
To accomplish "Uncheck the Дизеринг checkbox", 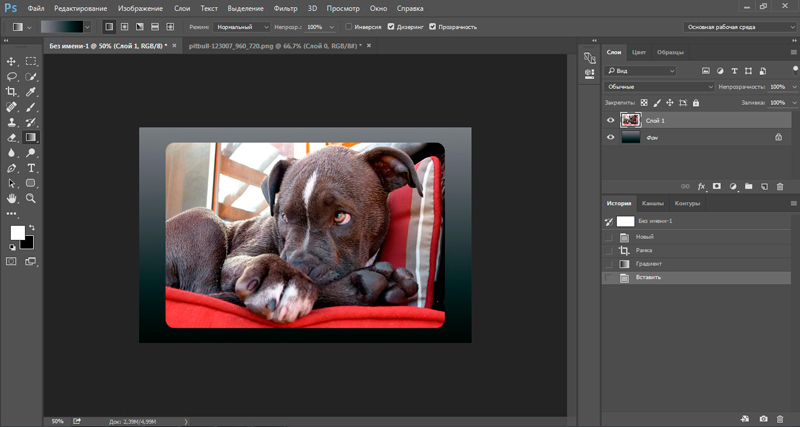I will click(x=391, y=27).
